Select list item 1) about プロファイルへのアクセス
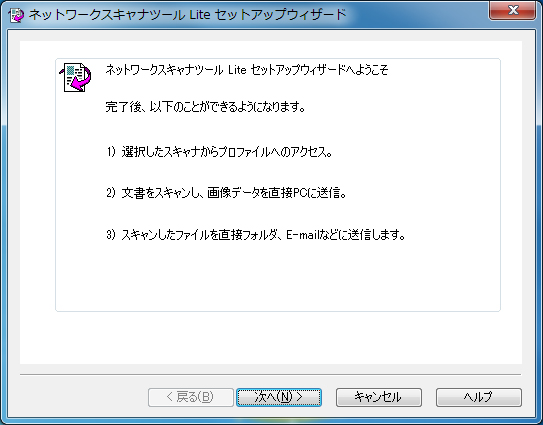The width and height of the screenshot is (543, 425). click(x=219, y=152)
